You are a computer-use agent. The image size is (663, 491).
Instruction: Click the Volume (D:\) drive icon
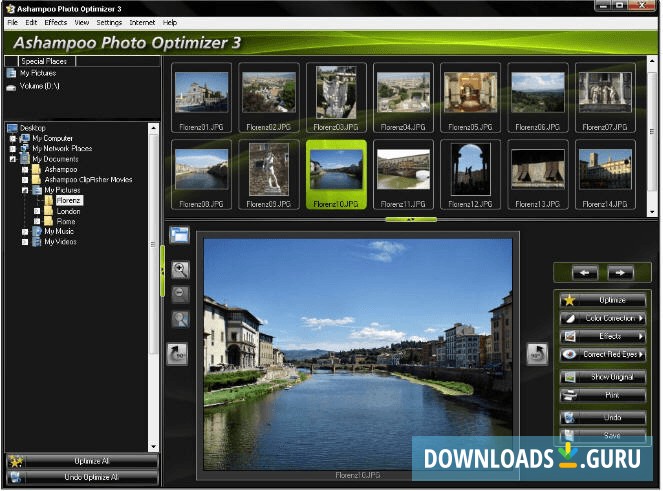pyautogui.click(x=11, y=87)
